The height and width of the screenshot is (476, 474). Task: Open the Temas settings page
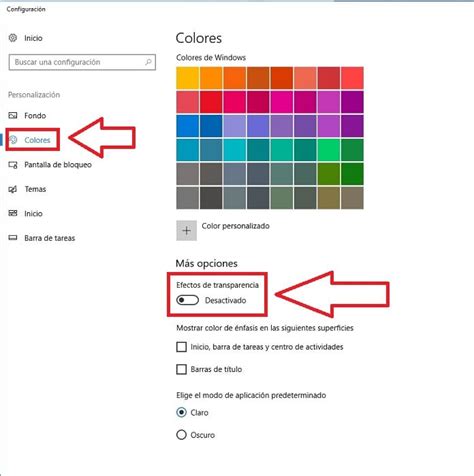pyautogui.click(x=35, y=189)
